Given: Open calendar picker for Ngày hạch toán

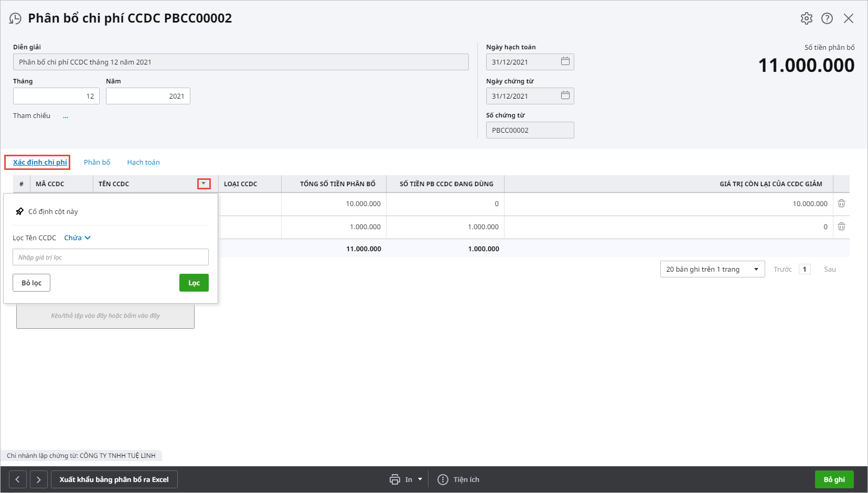Looking at the screenshot, I should [565, 61].
